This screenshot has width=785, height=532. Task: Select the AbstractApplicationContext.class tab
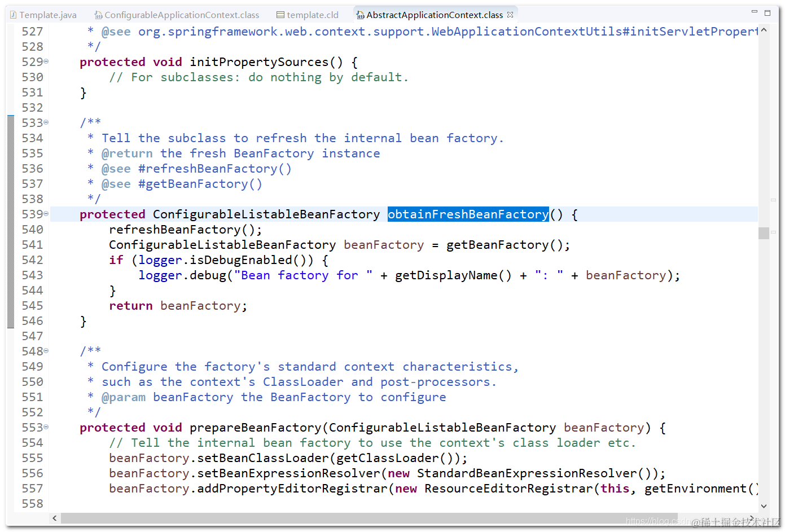point(435,15)
